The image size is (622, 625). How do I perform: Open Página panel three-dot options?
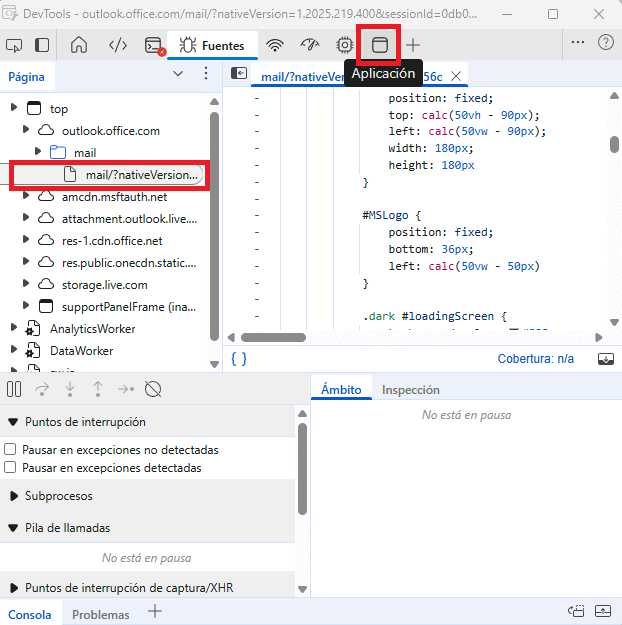tap(206, 73)
